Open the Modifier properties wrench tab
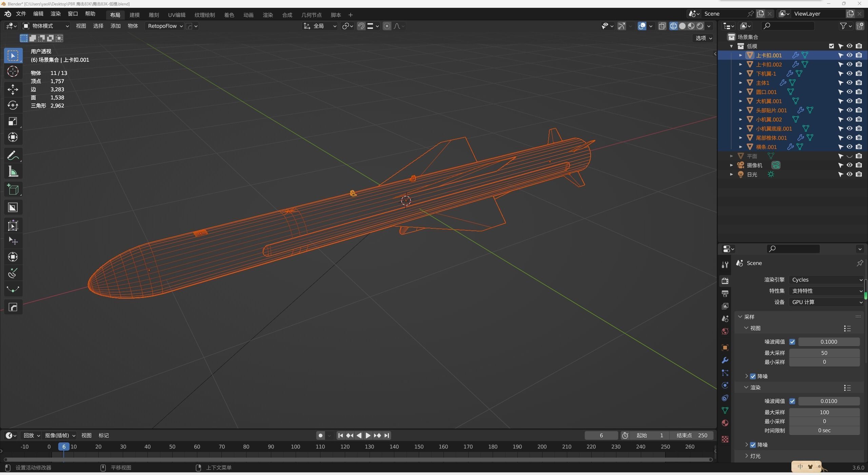The width and height of the screenshot is (868, 475). coord(725,360)
